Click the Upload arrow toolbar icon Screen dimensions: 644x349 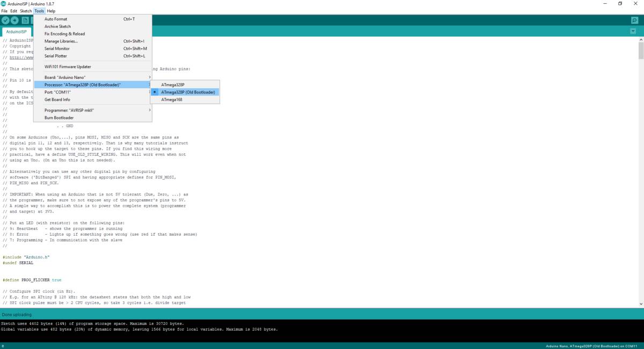[x=14, y=20]
